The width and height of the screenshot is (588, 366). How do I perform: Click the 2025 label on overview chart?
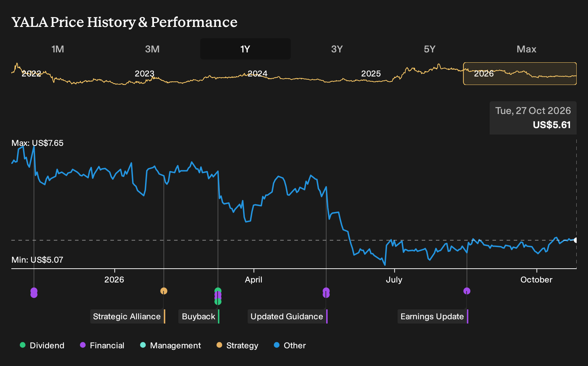coord(371,74)
